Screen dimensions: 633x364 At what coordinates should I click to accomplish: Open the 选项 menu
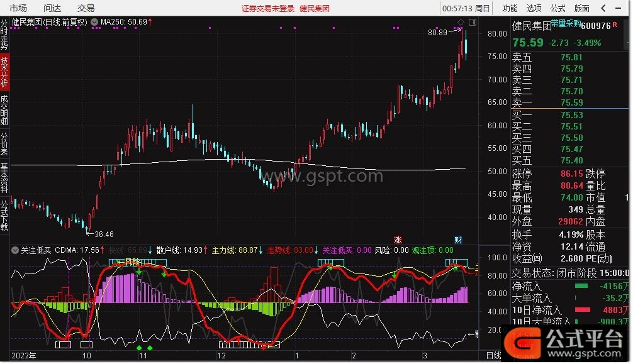534,8
